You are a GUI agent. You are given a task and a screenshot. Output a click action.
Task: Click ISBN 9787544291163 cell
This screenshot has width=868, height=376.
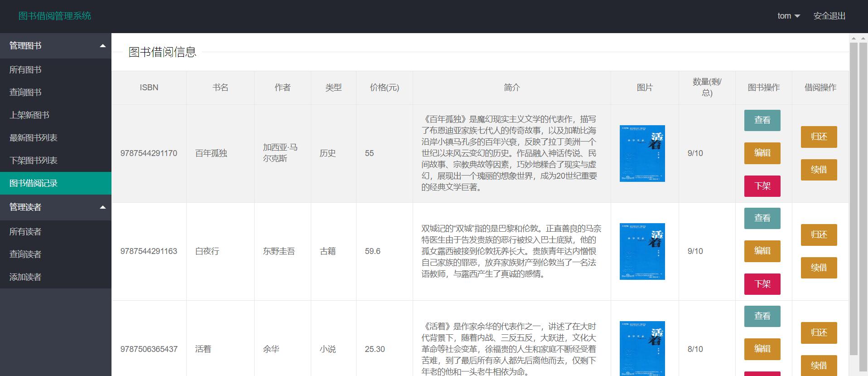(x=149, y=251)
